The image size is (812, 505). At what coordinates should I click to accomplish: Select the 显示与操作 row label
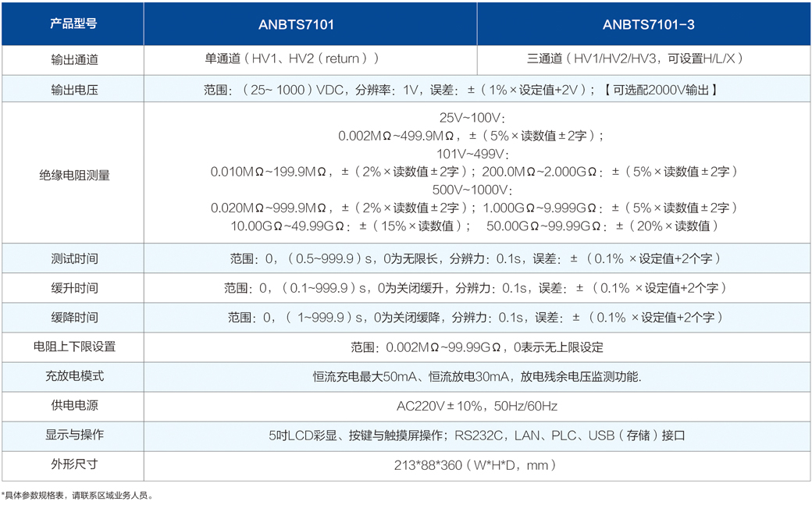74,436
